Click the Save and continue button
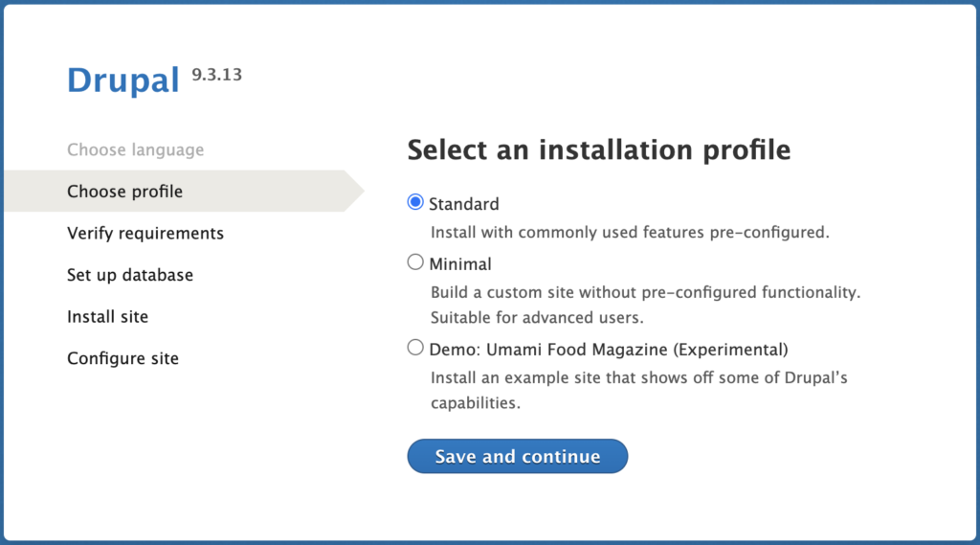This screenshot has width=980, height=545. (518, 456)
